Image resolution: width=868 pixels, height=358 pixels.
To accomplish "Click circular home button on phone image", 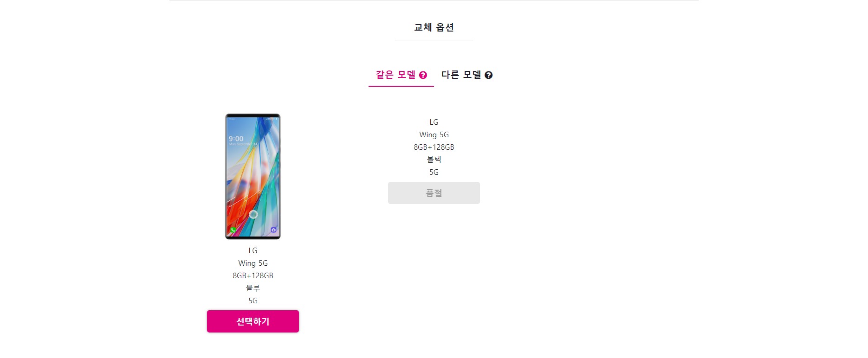I will 253,214.
